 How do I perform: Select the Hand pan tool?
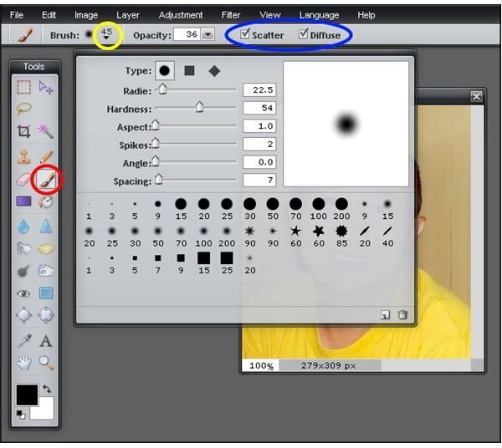pyautogui.click(x=24, y=364)
